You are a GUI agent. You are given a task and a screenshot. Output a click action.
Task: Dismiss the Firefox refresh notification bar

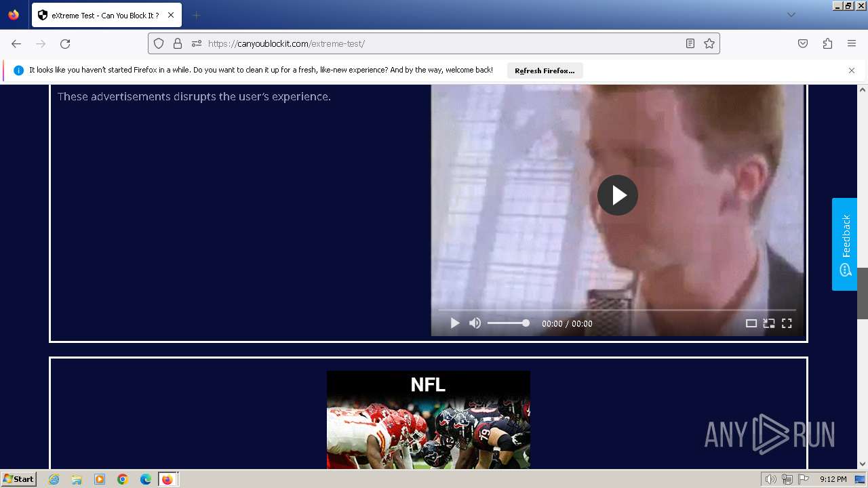pos(852,70)
